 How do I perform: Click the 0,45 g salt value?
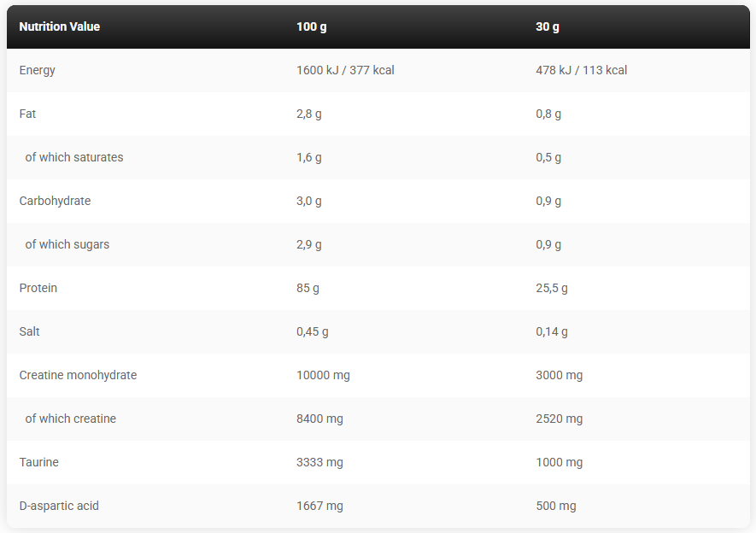313,331
